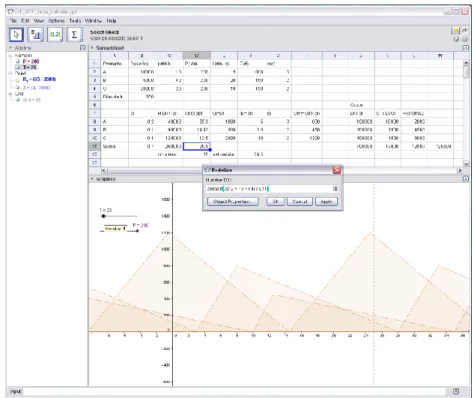Click the T = 25 slider

coord(118,216)
